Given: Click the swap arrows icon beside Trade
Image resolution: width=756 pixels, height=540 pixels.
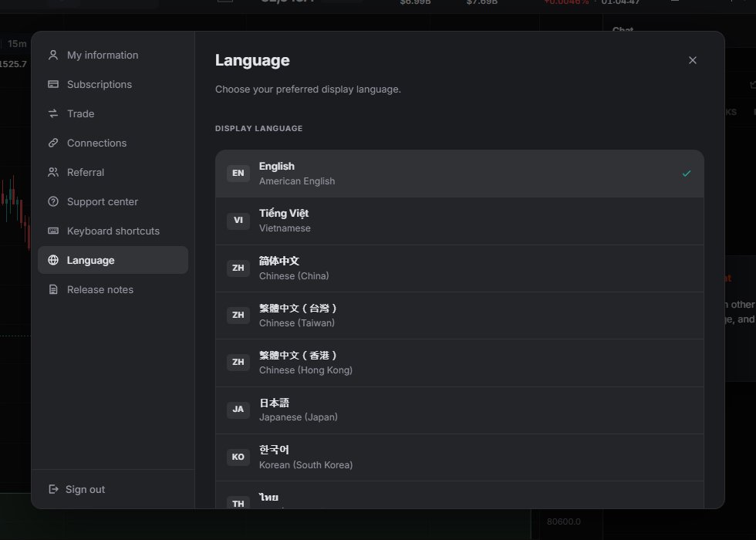Looking at the screenshot, I should pos(53,114).
